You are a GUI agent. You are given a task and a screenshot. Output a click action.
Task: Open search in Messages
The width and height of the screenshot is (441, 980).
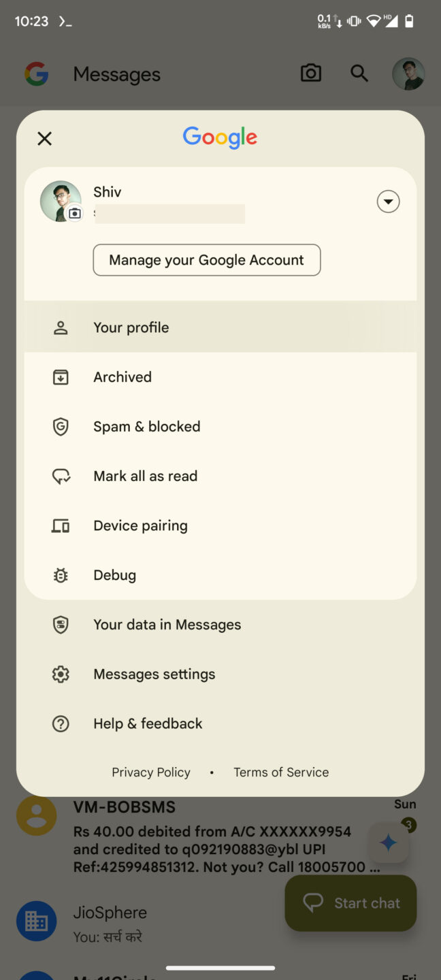(x=359, y=73)
